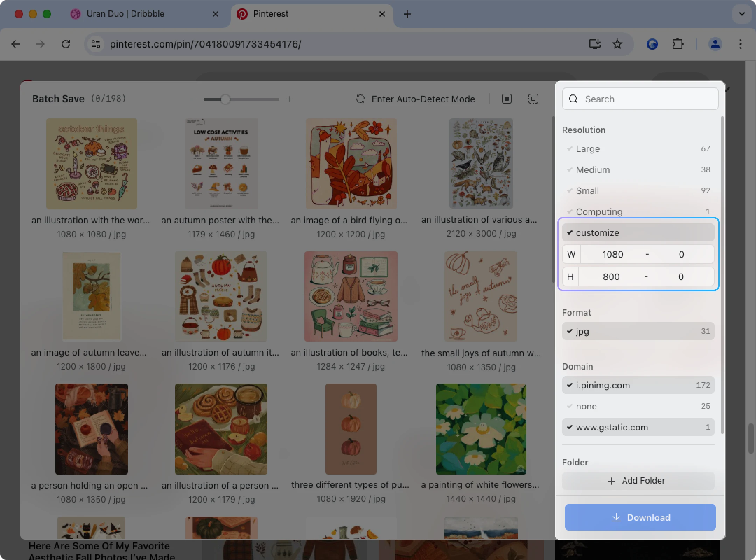Open a new browser tab
This screenshot has height=560, width=756.
click(x=407, y=14)
